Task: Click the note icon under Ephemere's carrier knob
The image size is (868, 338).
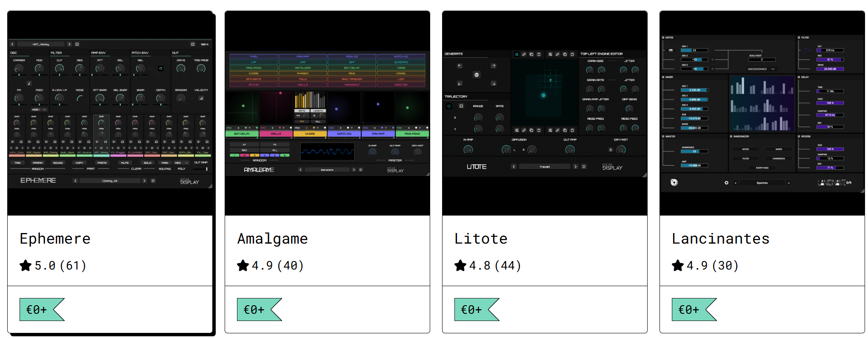Action: click(x=29, y=83)
